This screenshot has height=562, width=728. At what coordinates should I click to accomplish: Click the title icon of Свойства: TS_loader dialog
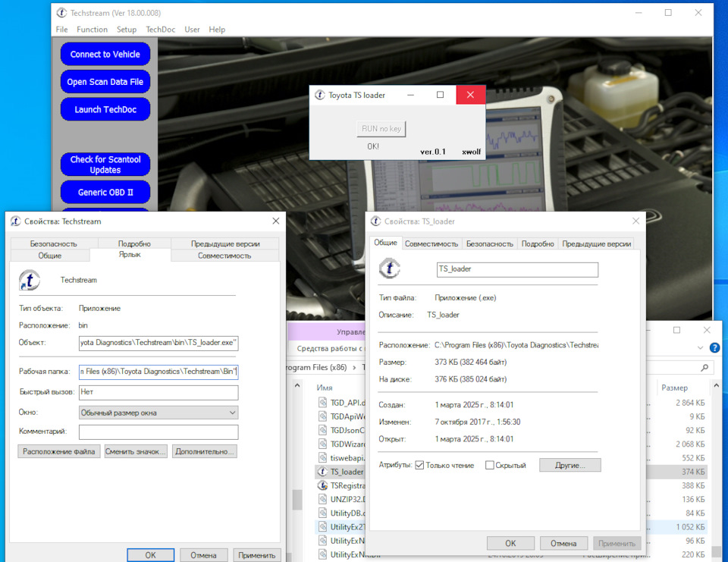point(375,221)
